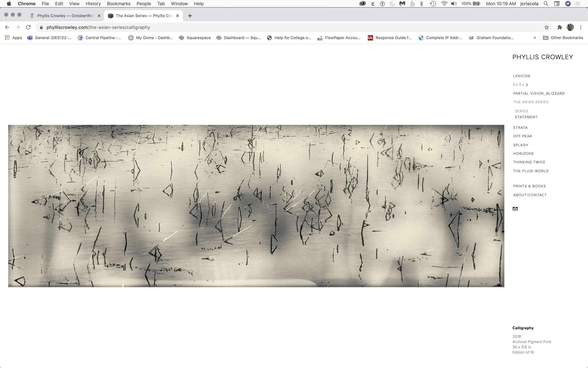
Task: Click the Calligraphy artwork thumbnail
Action: (x=256, y=206)
